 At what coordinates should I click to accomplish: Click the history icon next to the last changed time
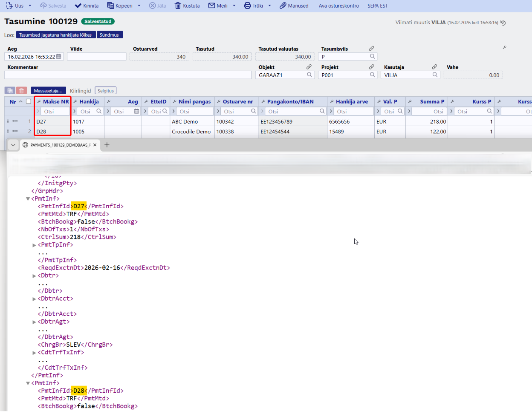coord(503,23)
